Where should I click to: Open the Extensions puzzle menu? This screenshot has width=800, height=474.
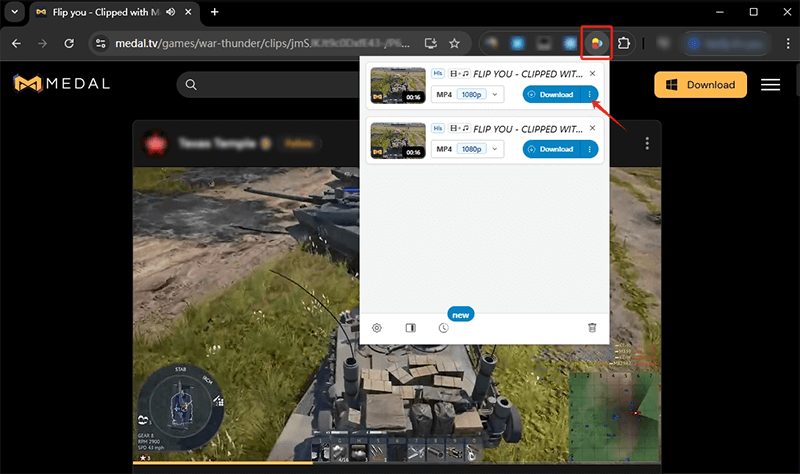623,43
